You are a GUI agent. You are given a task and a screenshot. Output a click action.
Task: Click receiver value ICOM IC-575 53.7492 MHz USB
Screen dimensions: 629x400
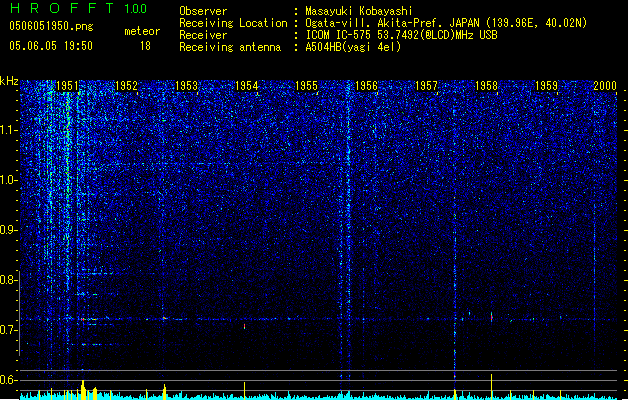pos(401,35)
